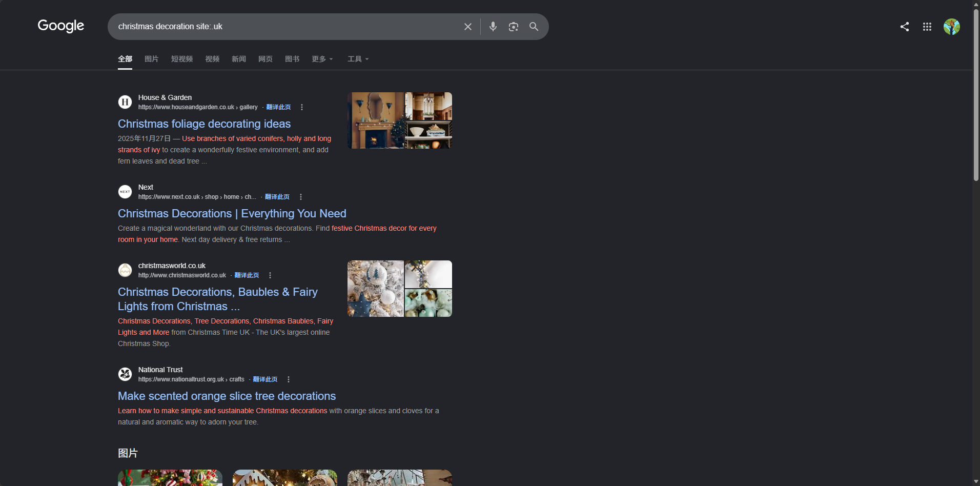980x486 pixels.
Task: Open 'Christmas foliage decorating ideas' result
Action: tap(204, 124)
